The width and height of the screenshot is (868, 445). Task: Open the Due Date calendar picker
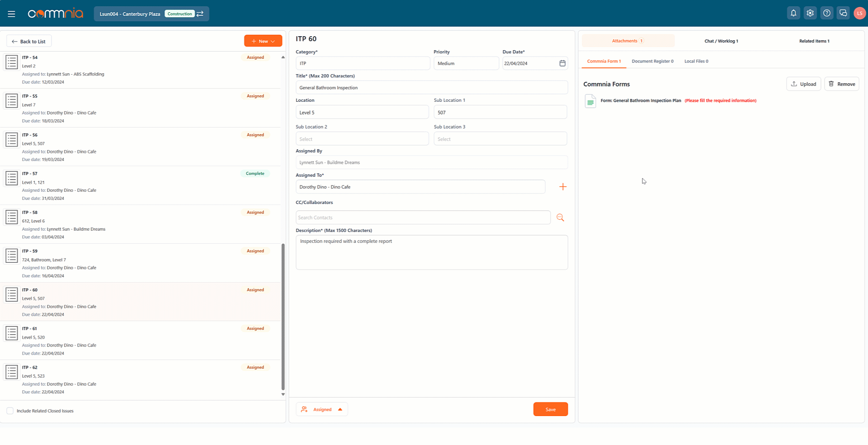pos(562,63)
